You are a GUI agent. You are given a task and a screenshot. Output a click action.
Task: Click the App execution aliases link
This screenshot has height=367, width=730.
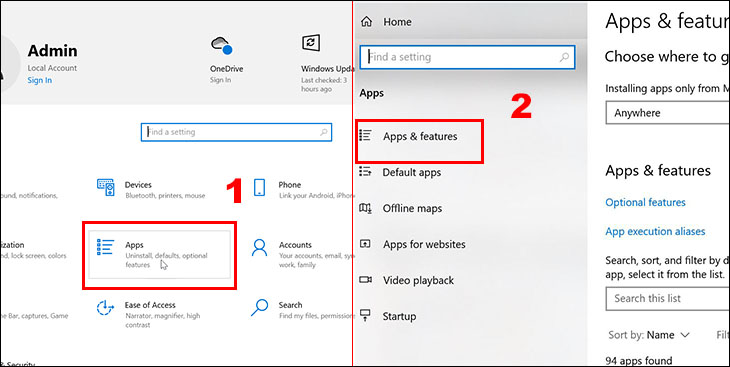(655, 231)
